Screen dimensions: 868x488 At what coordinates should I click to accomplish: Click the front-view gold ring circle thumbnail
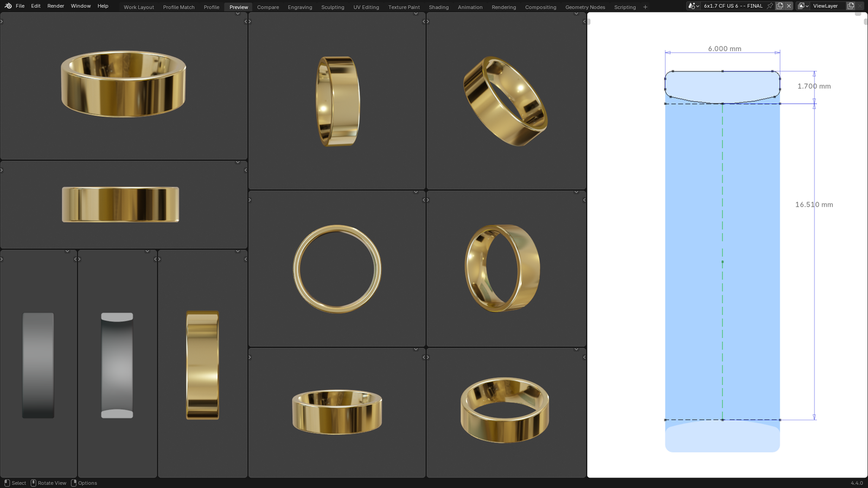[x=337, y=269]
